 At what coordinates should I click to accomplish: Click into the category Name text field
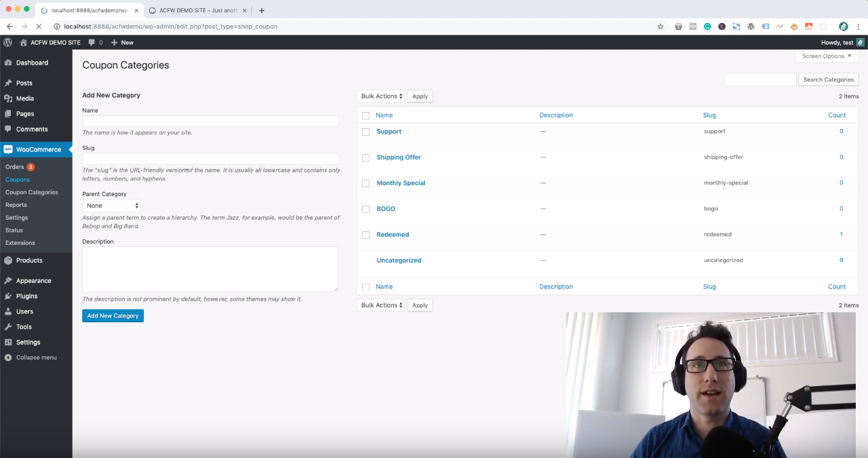pos(210,121)
